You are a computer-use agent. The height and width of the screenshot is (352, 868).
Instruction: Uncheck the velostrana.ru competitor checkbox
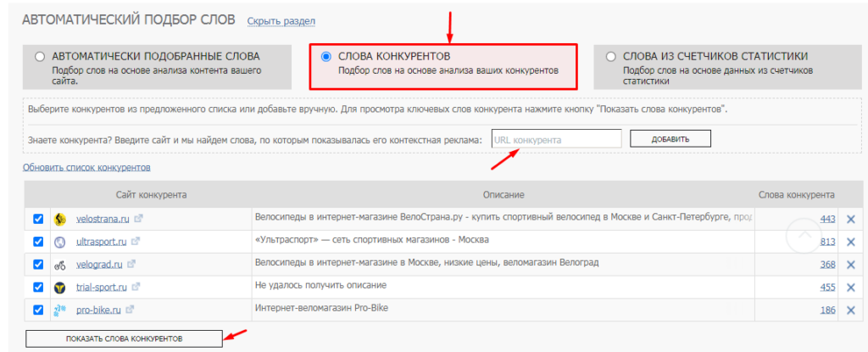[x=38, y=219]
